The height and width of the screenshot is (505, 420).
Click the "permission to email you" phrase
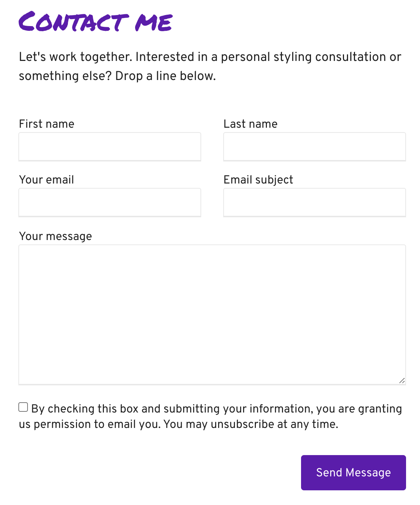point(97,424)
